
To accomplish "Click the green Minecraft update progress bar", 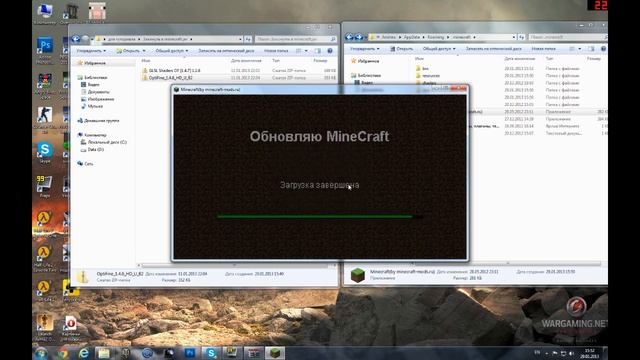I will click(x=319, y=216).
